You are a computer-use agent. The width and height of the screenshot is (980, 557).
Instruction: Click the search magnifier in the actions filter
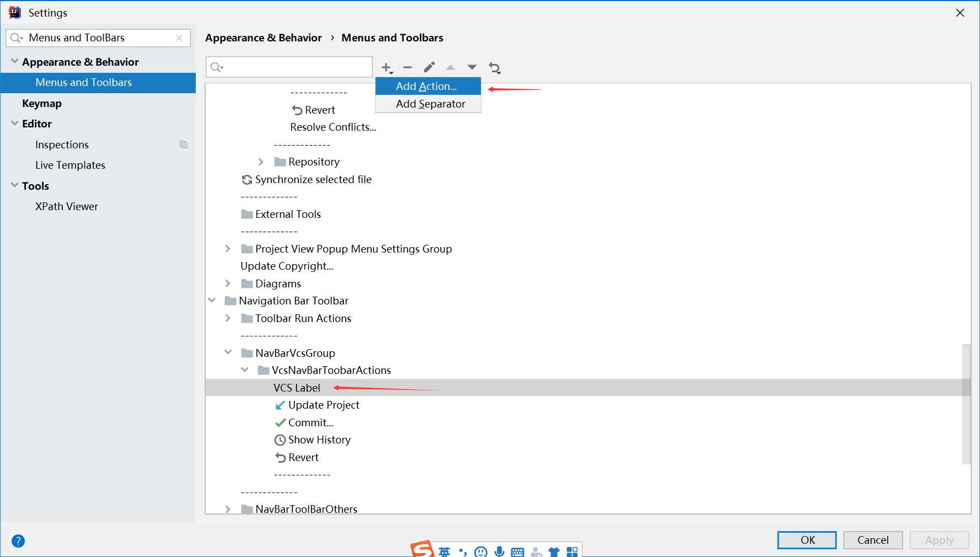pos(216,67)
